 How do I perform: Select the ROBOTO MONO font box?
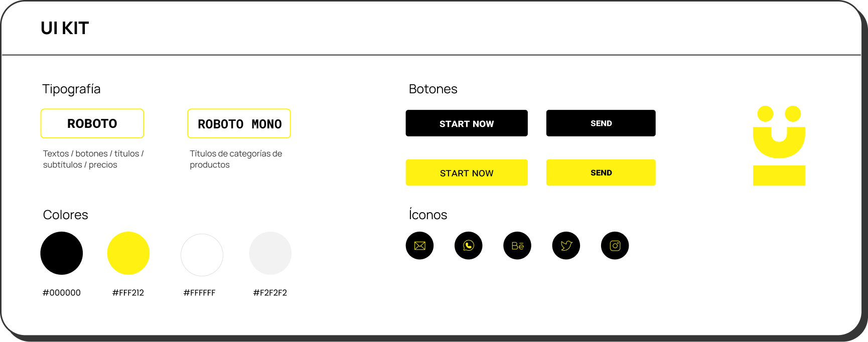[x=239, y=123]
